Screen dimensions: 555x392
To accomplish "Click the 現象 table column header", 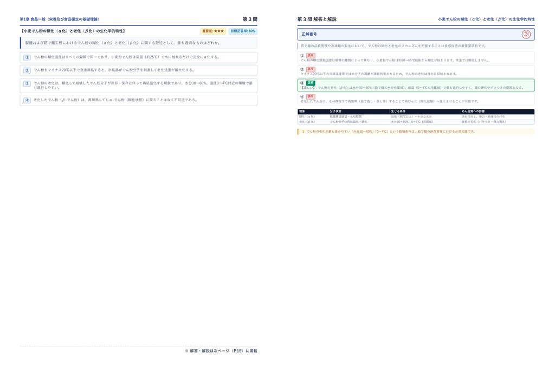I will click(302, 112).
